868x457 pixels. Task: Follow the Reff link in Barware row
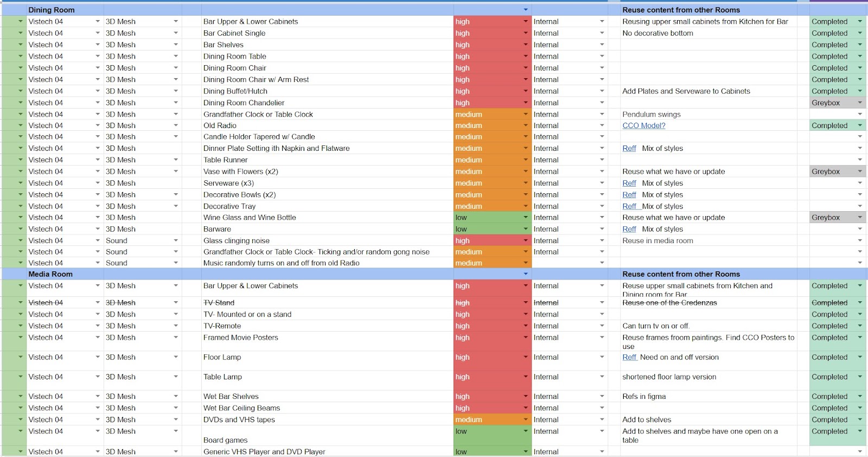click(x=629, y=229)
